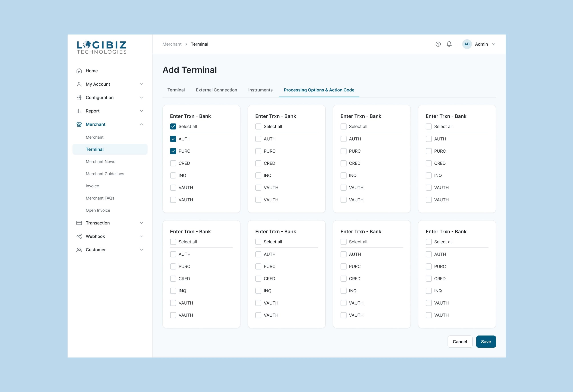Click Terminal in the breadcrumb

click(199, 44)
